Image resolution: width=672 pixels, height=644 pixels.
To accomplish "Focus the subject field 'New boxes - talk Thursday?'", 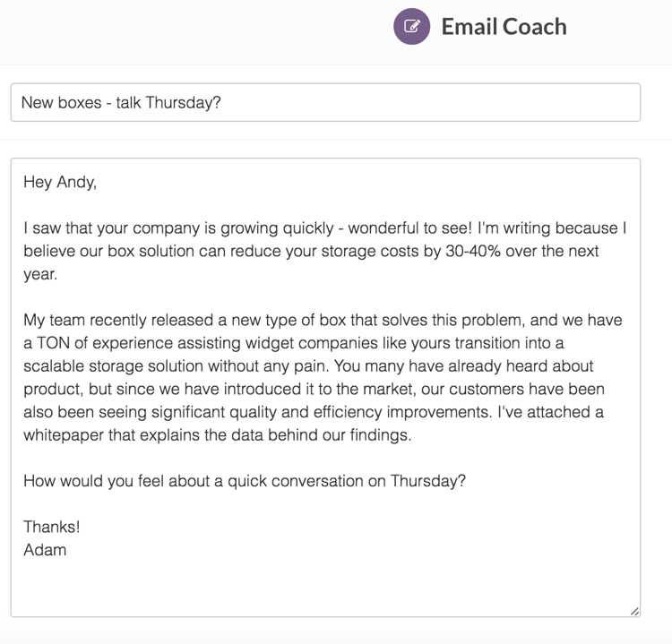I will click(x=325, y=102).
